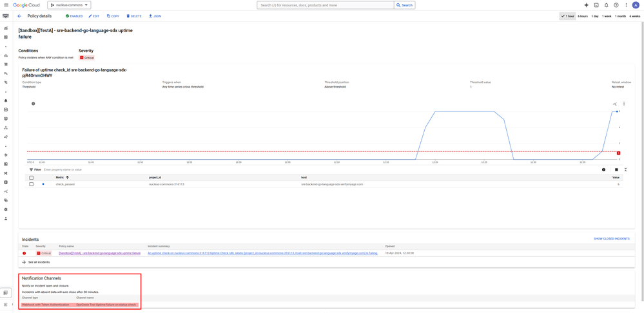Click the blue Search button
Screen dimensions: 644x313
coord(405,5)
